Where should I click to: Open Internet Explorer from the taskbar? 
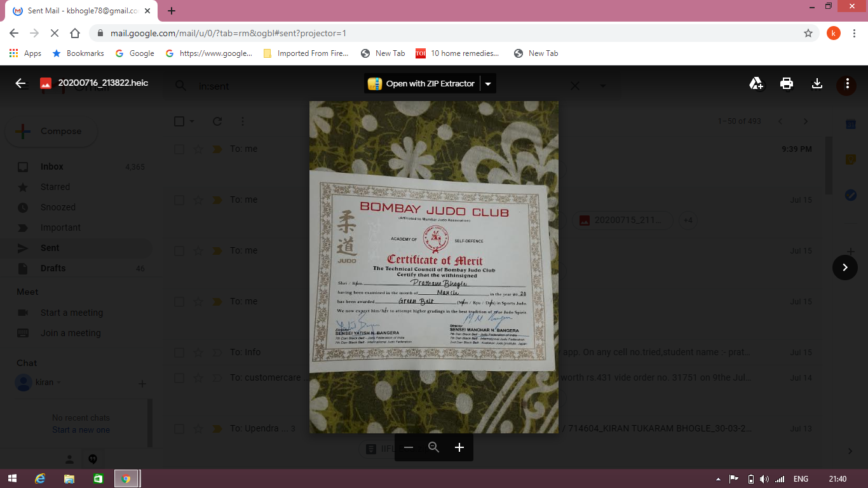click(41, 478)
